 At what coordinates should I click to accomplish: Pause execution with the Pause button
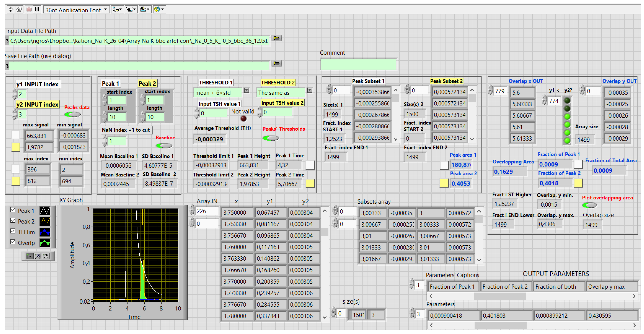(37, 9)
